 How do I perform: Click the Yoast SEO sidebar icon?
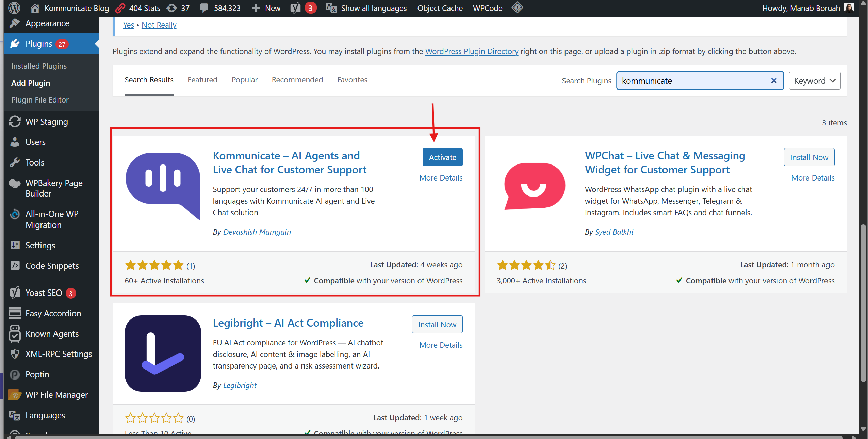pos(15,293)
